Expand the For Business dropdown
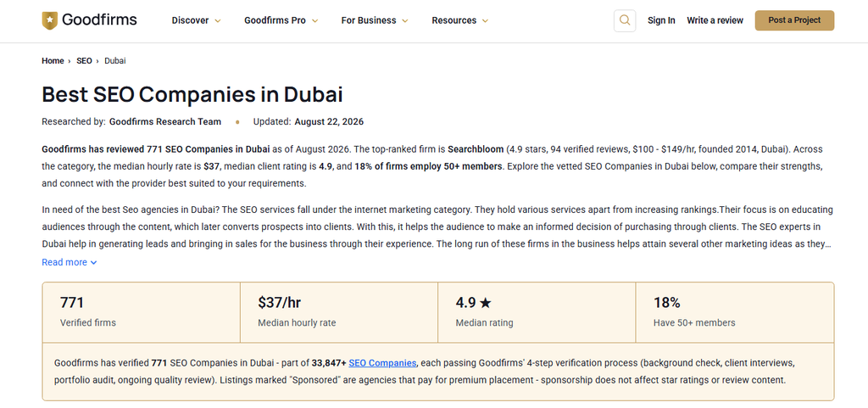 375,20
